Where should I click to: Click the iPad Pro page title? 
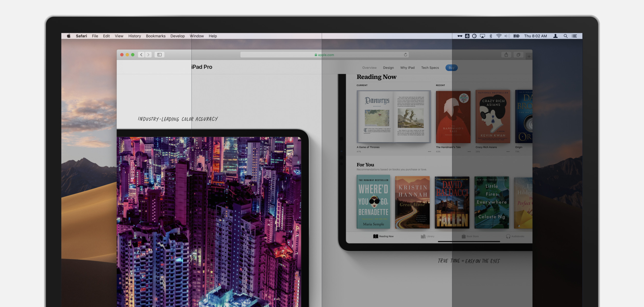202,67
